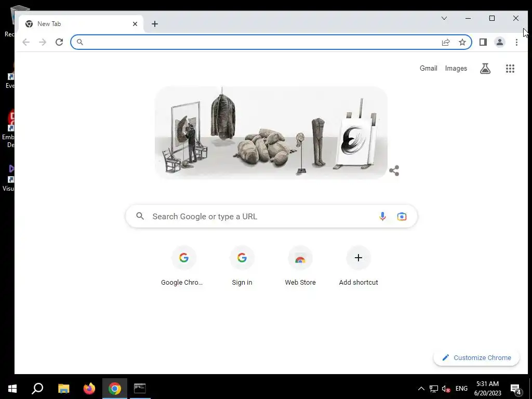The image size is (532, 399).
Task: Open Chrome's three-dot menu
Action: (x=516, y=42)
